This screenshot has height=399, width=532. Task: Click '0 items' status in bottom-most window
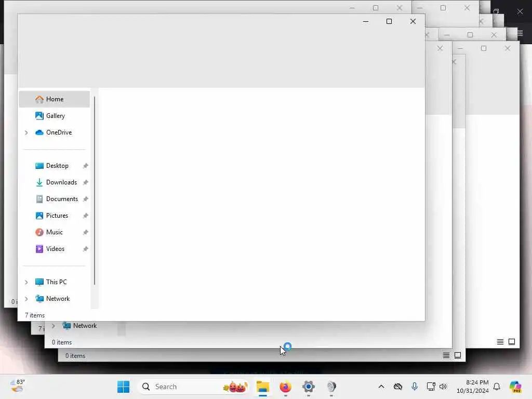(x=75, y=355)
